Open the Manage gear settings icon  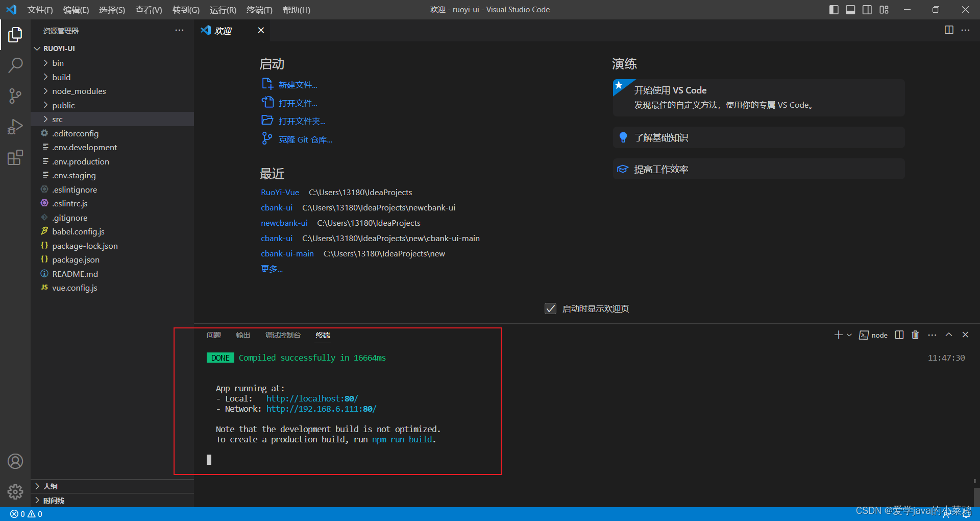point(15,491)
